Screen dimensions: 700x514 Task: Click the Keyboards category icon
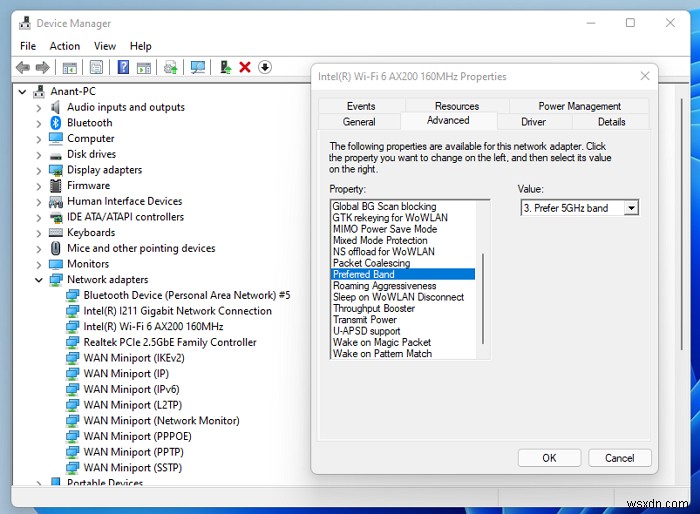55,233
